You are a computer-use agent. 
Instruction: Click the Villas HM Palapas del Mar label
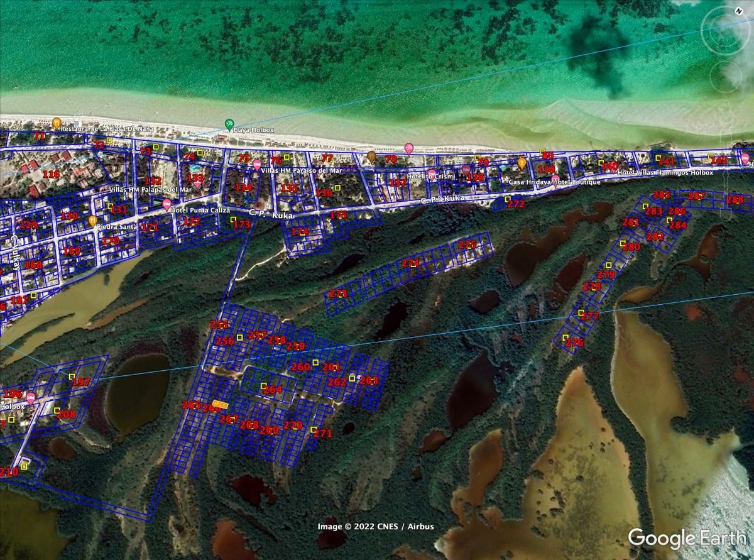click(150, 189)
